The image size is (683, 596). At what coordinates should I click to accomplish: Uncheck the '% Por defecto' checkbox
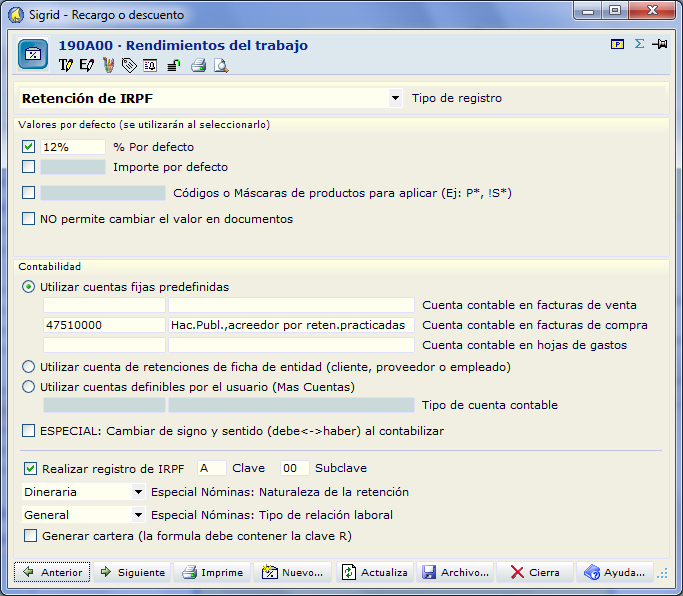28,146
